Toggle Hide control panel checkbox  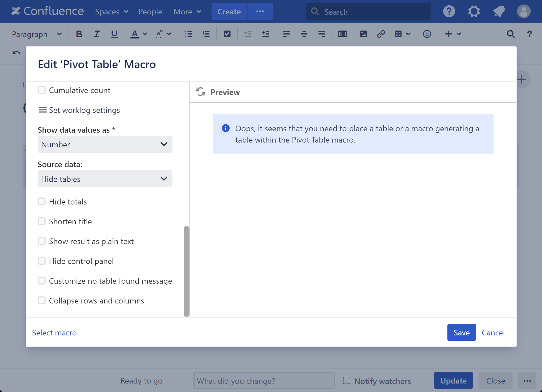pos(42,261)
